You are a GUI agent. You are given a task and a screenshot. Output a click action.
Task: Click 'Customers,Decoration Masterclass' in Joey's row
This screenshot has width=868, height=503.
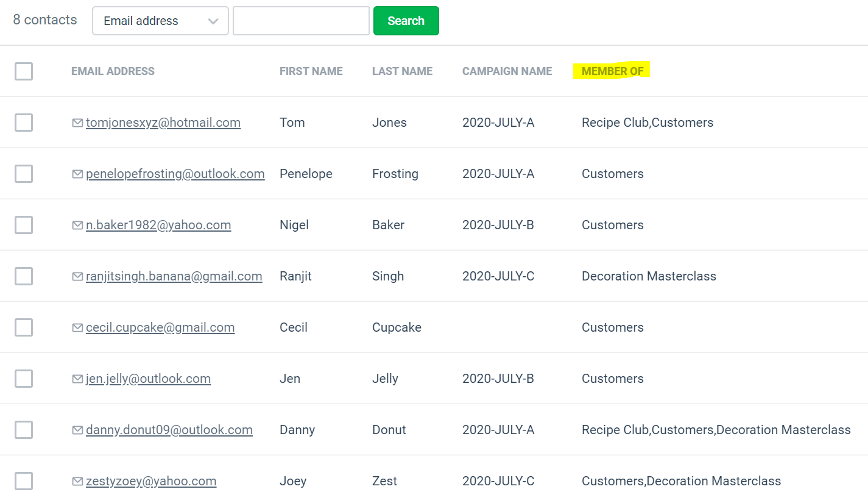coord(681,481)
